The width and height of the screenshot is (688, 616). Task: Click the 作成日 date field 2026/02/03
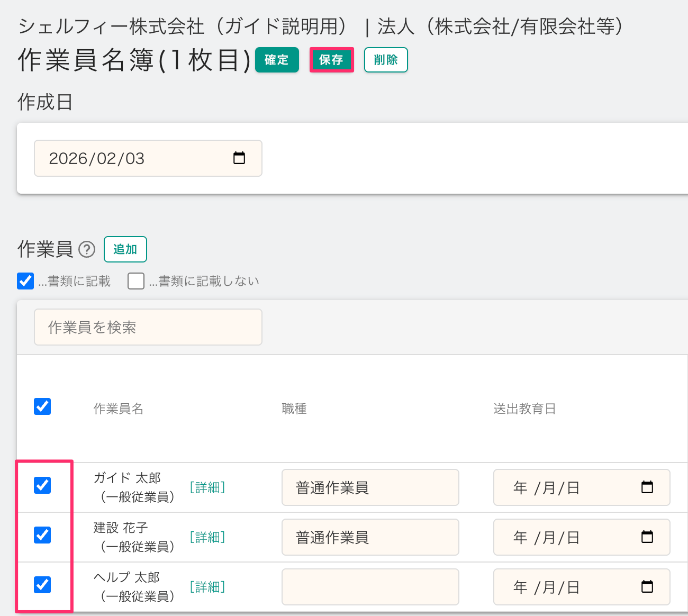tap(132, 158)
